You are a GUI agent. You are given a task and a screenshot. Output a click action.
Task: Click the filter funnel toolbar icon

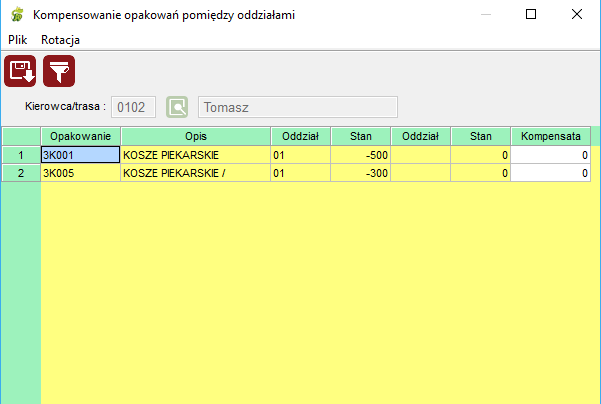point(59,72)
